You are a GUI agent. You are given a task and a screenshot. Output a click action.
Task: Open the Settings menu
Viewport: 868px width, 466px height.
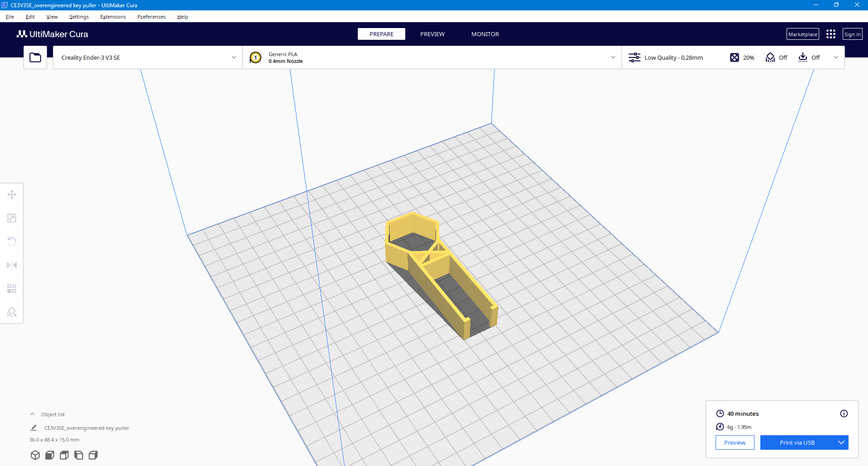click(79, 17)
